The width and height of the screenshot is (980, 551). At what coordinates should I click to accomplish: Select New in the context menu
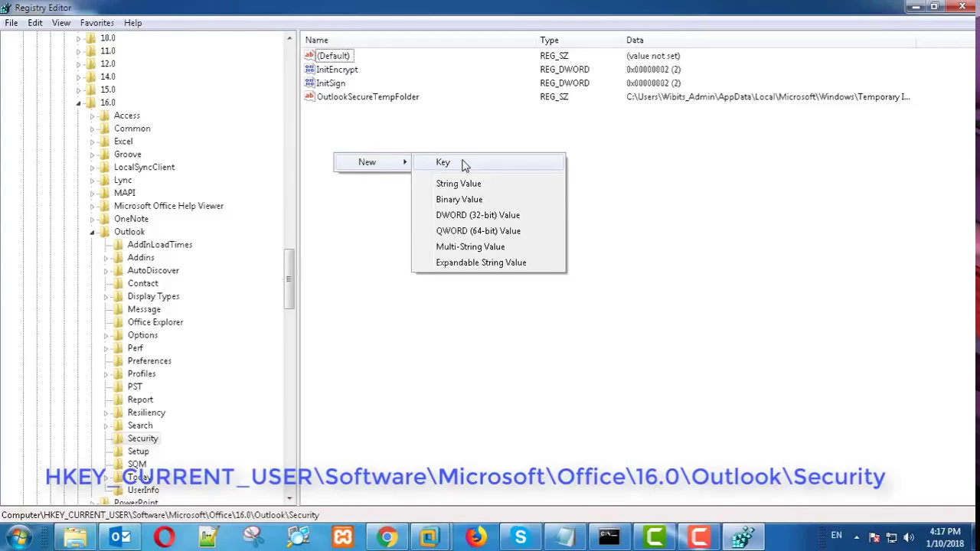[x=373, y=162]
